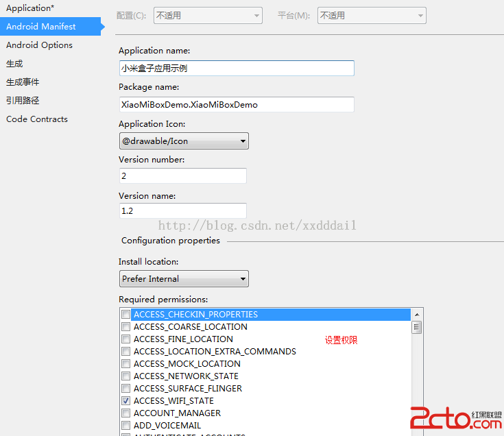Click the Application name field

tap(237, 68)
